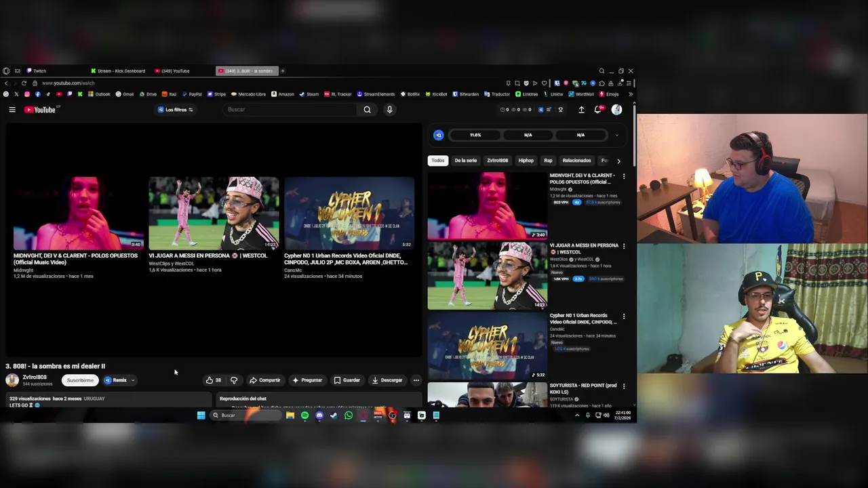The height and width of the screenshot is (488, 868).
Task: Open the YouTube hamburger menu
Action: coord(12,110)
